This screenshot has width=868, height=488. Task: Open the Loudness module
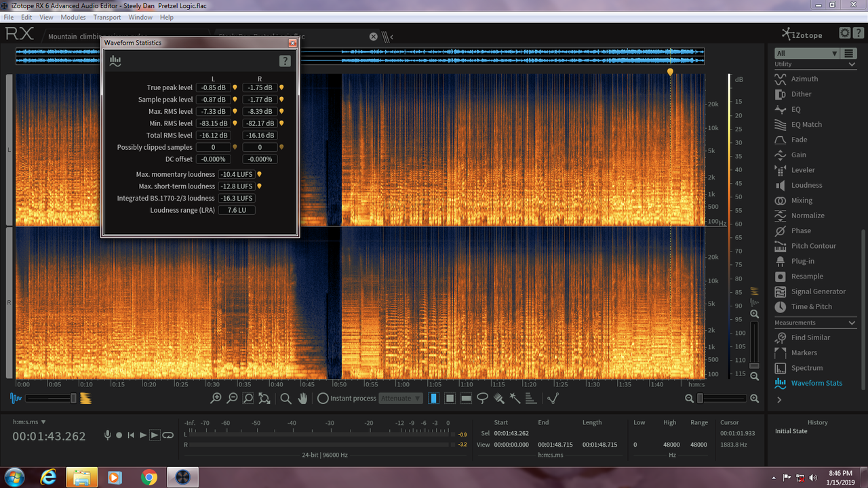point(806,185)
